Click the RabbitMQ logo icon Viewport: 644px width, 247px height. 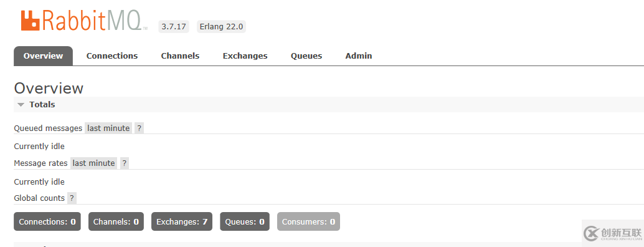coord(31,21)
